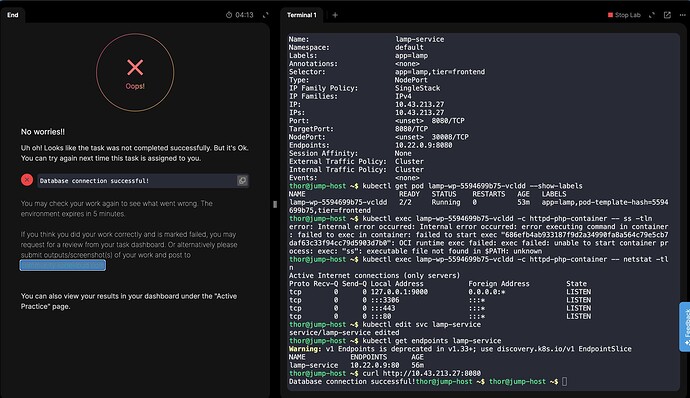Open a new terminal tab with plus
This screenshot has width=690, height=398.
pos(335,15)
